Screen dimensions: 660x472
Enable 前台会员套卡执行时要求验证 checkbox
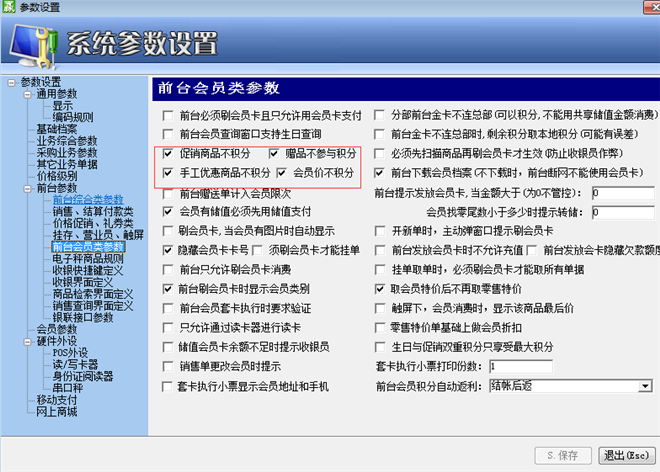click(x=168, y=308)
